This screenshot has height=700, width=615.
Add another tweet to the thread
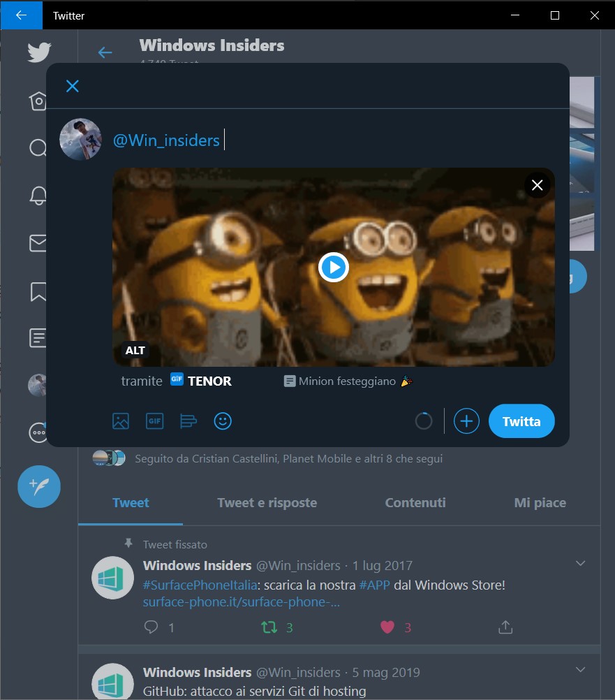pos(466,421)
